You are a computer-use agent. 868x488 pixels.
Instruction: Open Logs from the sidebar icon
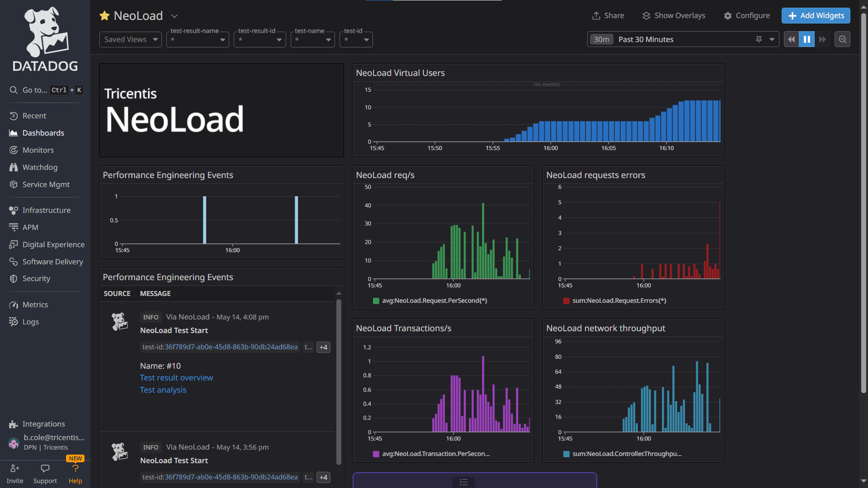pos(14,322)
